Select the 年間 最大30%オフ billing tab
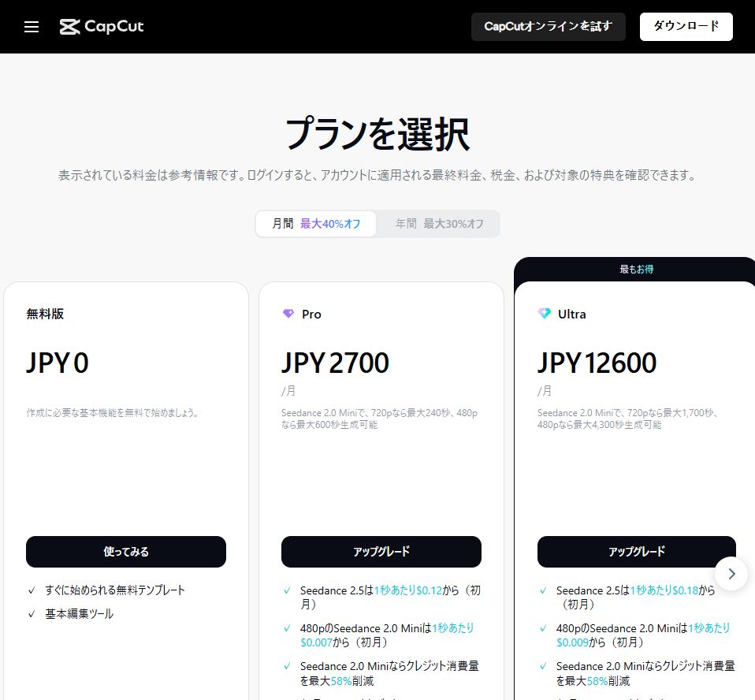 coord(439,224)
